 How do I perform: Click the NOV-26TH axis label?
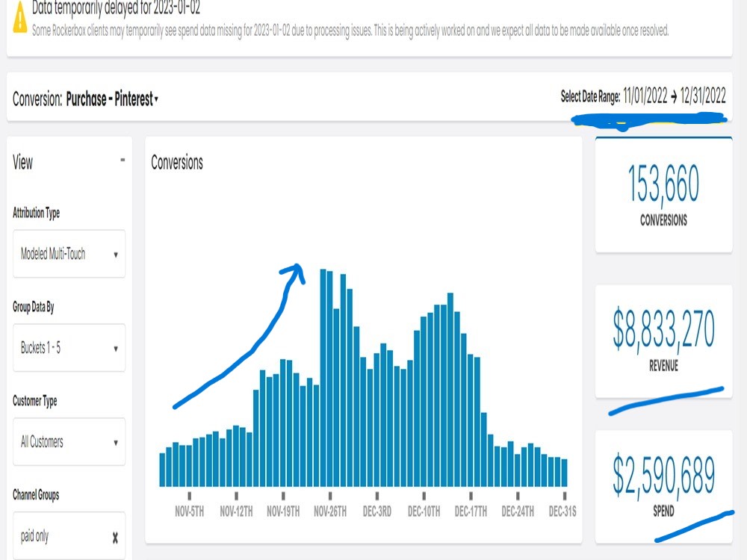point(330,511)
